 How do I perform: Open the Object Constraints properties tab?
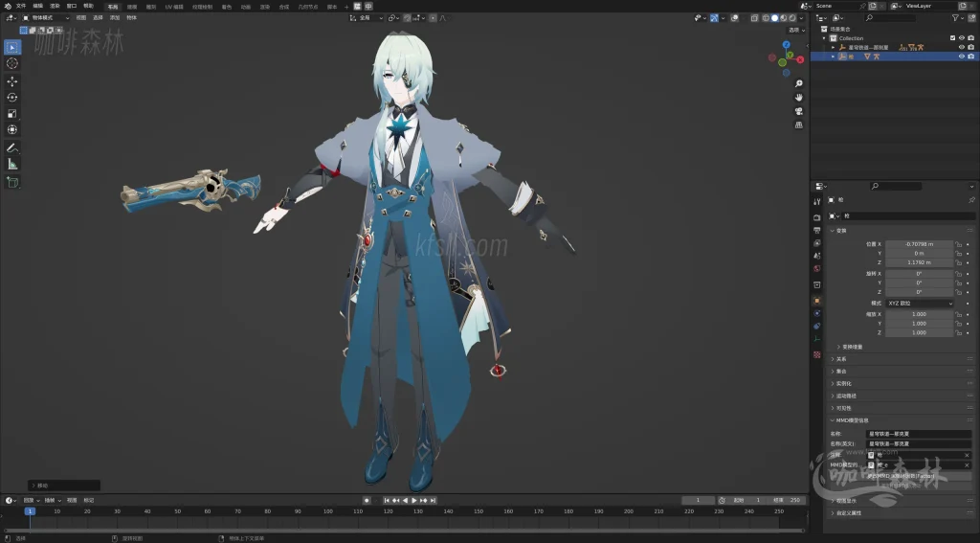coord(817,326)
